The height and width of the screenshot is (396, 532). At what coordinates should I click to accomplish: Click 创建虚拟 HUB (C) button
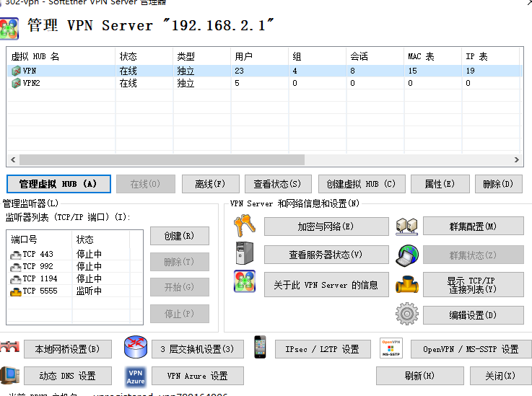[x=362, y=184]
